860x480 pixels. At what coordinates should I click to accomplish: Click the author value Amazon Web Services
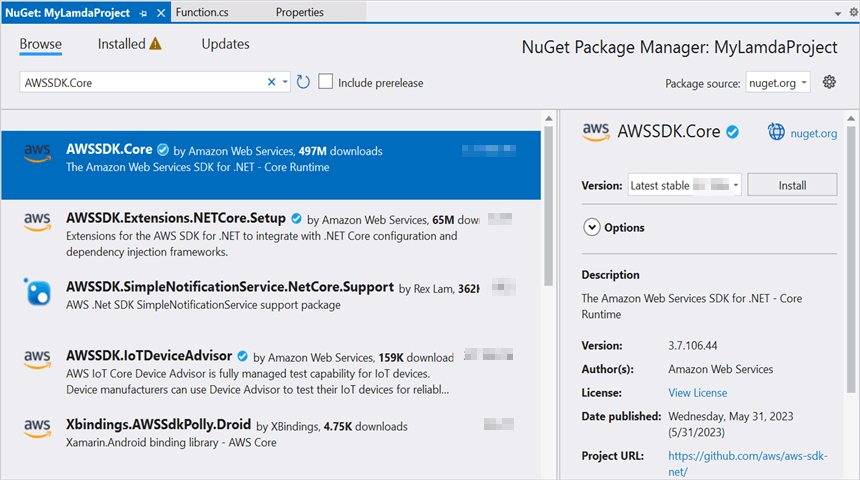[720, 369]
